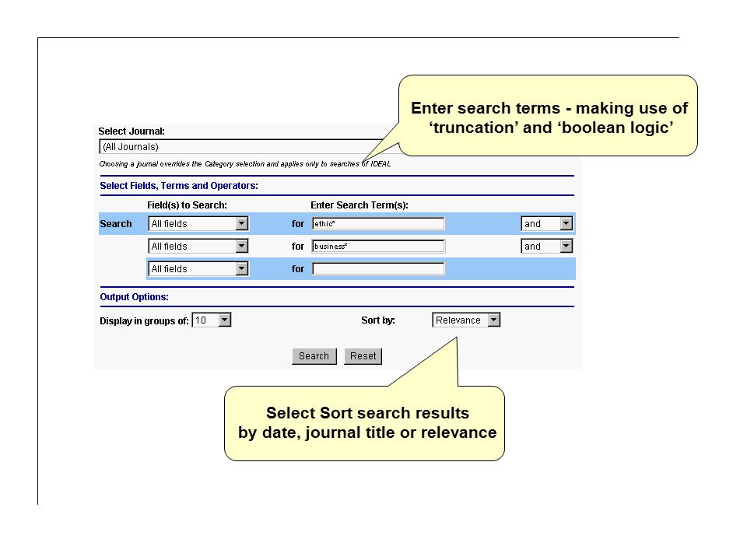Click the search term field containing business*
Viewport: 747px width, 560px height.
(378, 247)
